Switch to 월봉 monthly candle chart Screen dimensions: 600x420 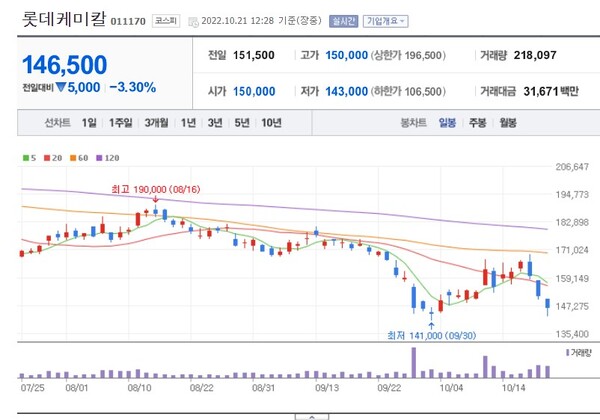coord(508,123)
